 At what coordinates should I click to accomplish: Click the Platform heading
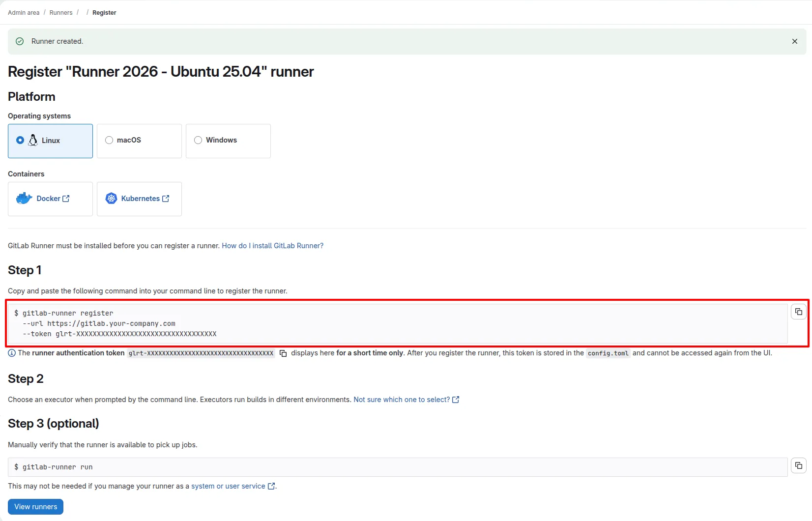pos(31,97)
